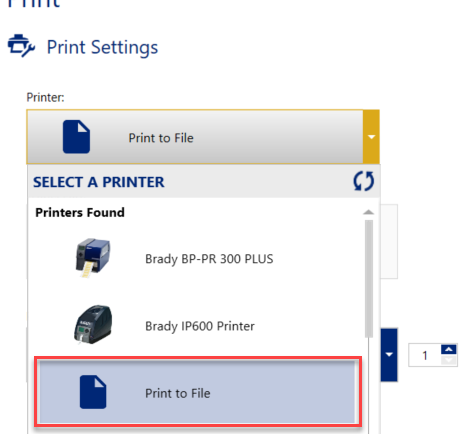This screenshot has width=471, height=434.
Task: Increase copies with the stepper up arrow
Action: (x=449, y=349)
